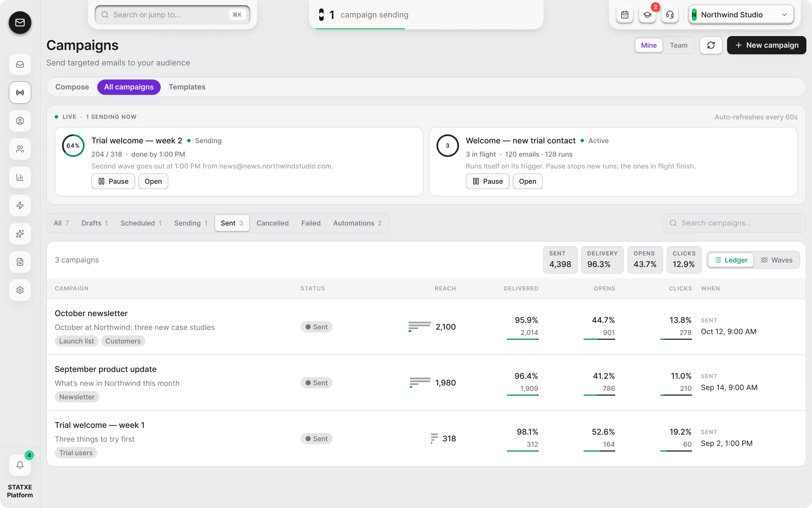The width and height of the screenshot is (812, 508).
Task: Click the reach bars icon for October newsletter
Action: click(x=420, y=327)
